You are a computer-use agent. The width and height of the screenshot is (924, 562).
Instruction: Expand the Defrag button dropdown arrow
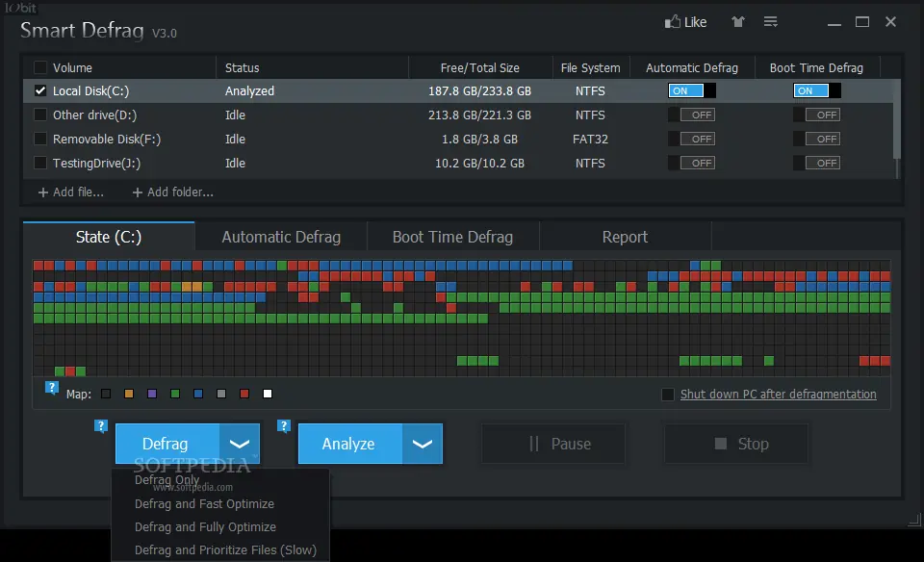(x=240, y=444)
